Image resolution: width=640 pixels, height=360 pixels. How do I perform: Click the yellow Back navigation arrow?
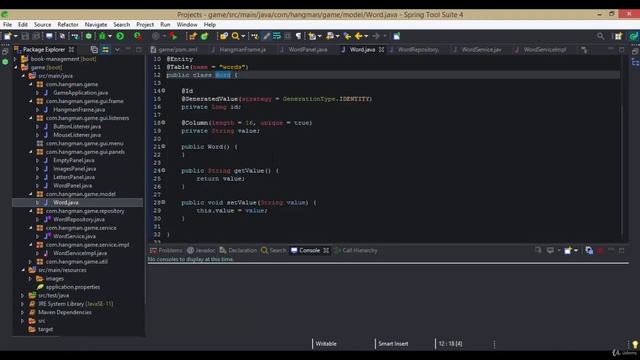click(x=358, y=36)
